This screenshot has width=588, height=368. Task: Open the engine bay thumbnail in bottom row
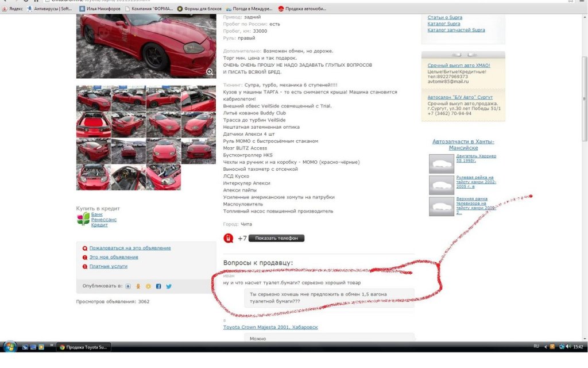pos(94,177)
